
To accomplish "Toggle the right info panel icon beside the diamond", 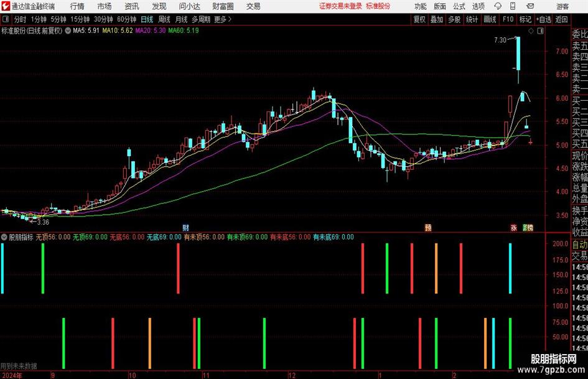I will click(540, 31).
